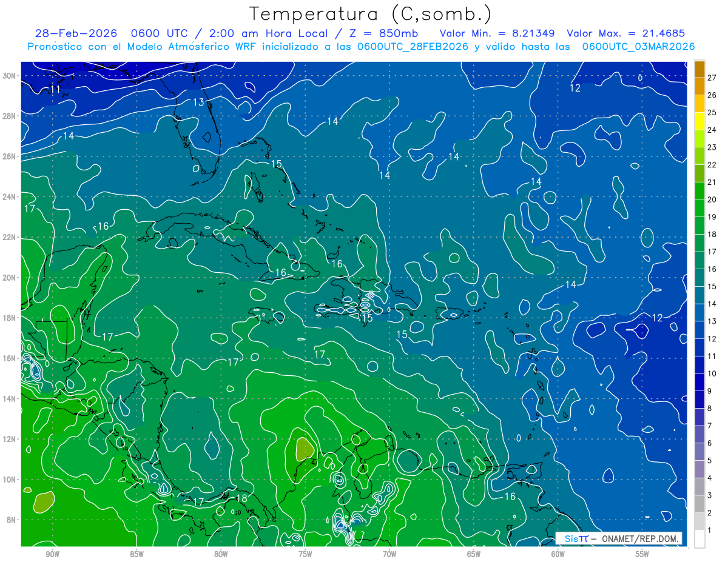
Task: Click the legend scale value "9"
Action: pos(710,392)
